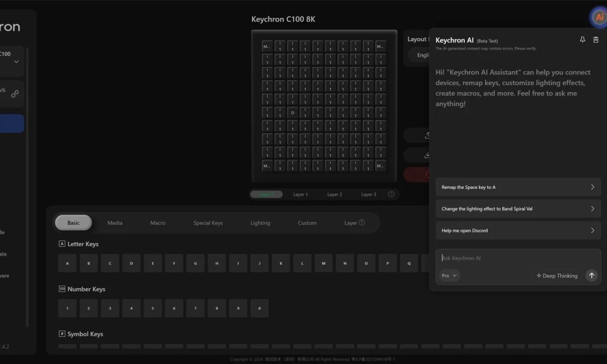
Task: Choose number key 5
Action: [153, 308]
